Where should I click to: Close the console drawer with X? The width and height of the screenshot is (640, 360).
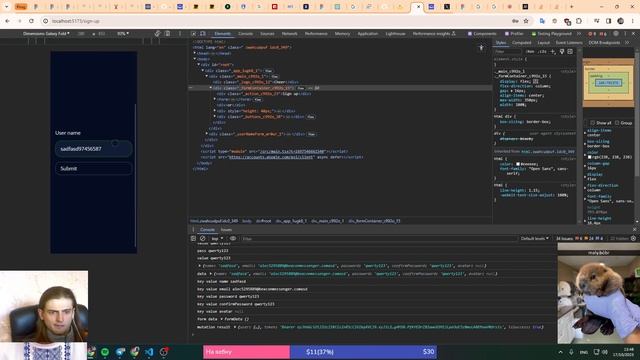coord(634,229)
